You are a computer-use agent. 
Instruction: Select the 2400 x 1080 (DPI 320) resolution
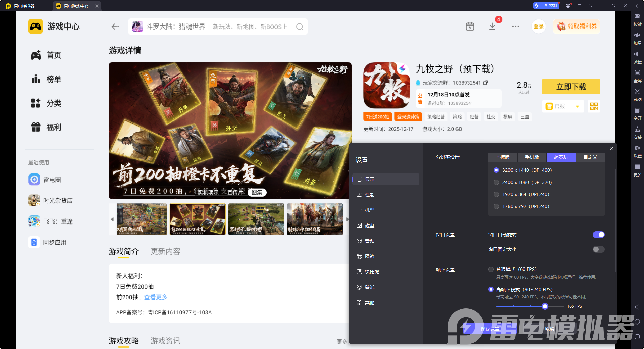pos(496,182)
